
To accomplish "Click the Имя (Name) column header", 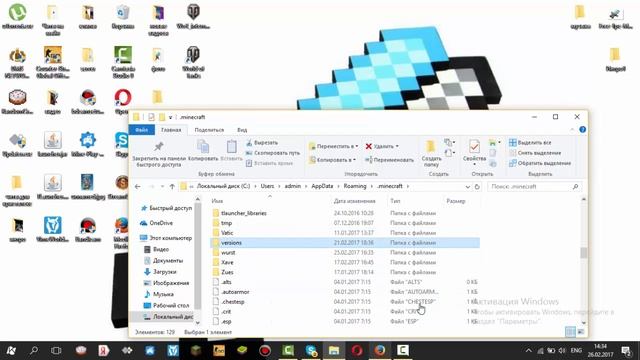I will [x=217, y=201].
